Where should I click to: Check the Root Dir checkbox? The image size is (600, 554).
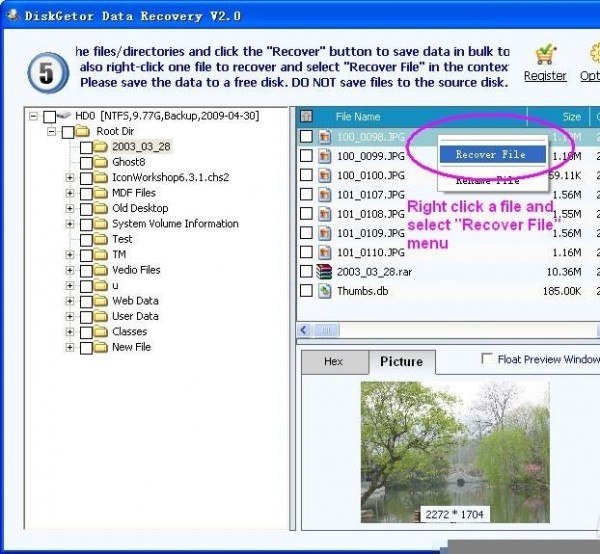click(x=68, y=132)
